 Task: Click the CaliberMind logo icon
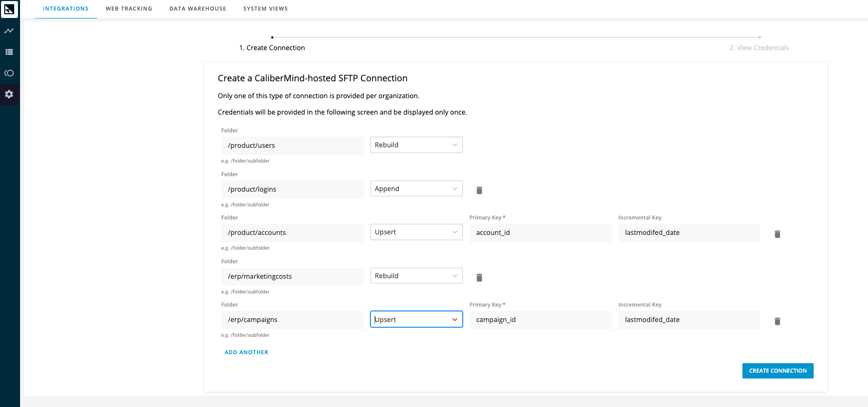(x=9, y=9)
